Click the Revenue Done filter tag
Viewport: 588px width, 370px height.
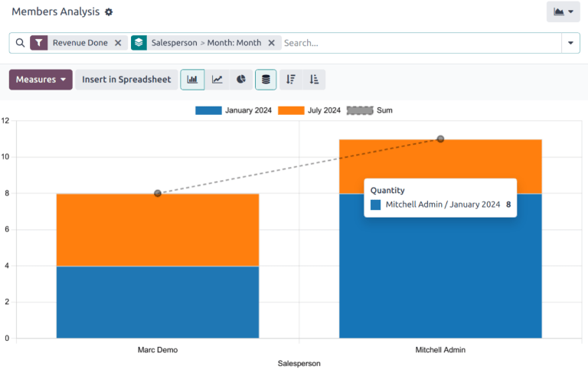pyautogui.click(x=80, y=44)
